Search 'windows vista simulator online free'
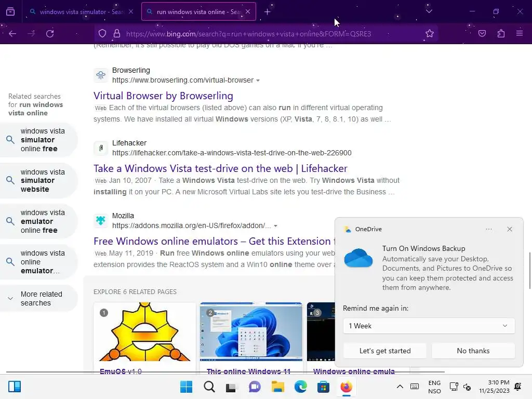The image size is (532, 399). click(39, 140)
